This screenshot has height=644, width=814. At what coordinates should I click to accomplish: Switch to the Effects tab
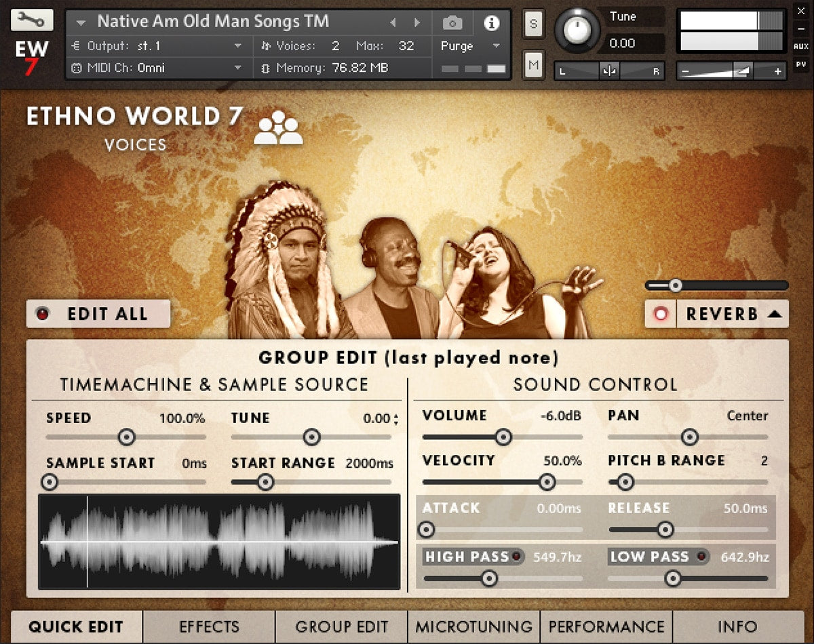(209, 626)
